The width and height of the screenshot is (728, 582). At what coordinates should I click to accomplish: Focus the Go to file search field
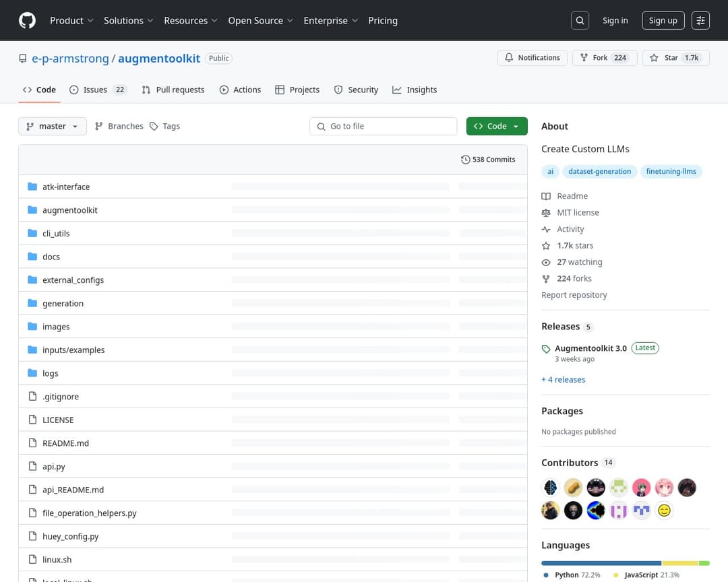(383, 126)
